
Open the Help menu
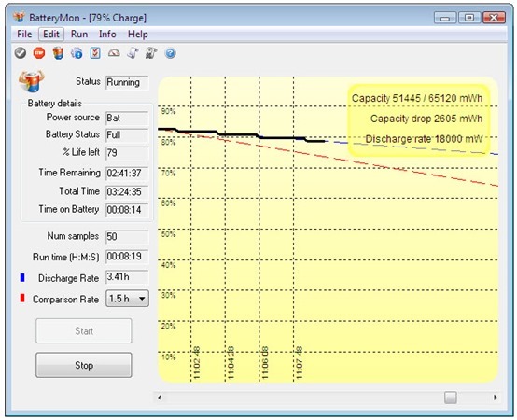click(138, 35)
